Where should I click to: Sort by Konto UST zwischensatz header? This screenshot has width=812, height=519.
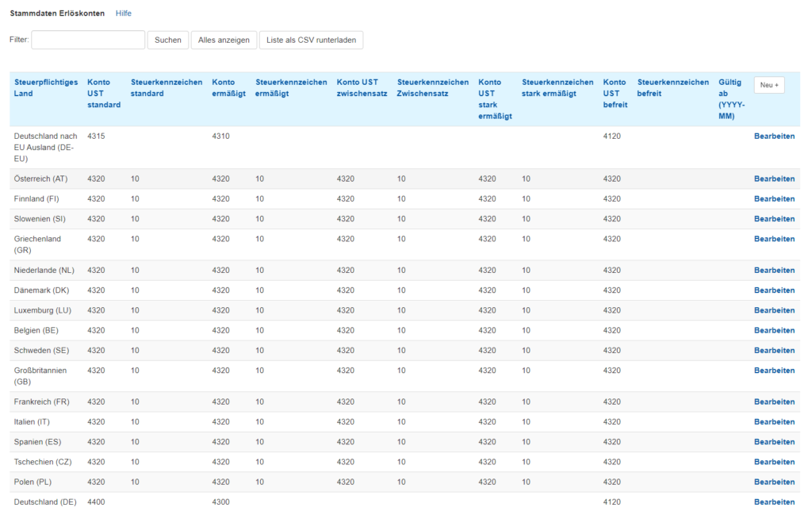(x=362, y=87)
